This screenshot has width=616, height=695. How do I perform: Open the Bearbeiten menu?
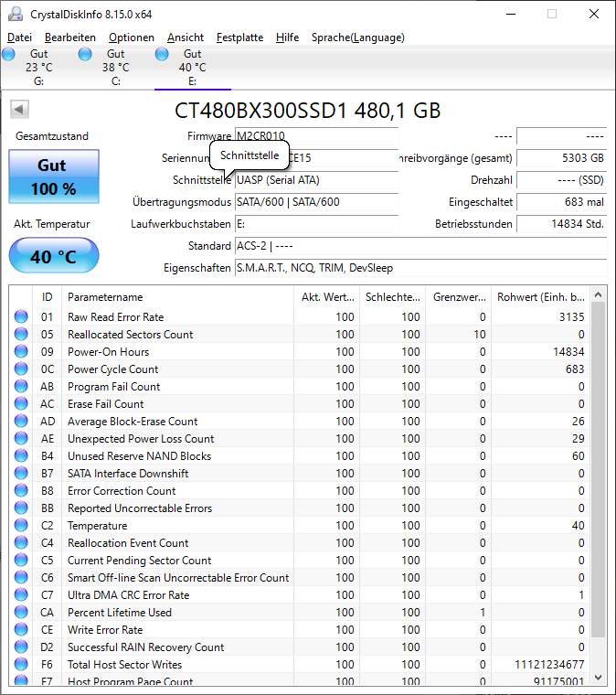(70, 37)
